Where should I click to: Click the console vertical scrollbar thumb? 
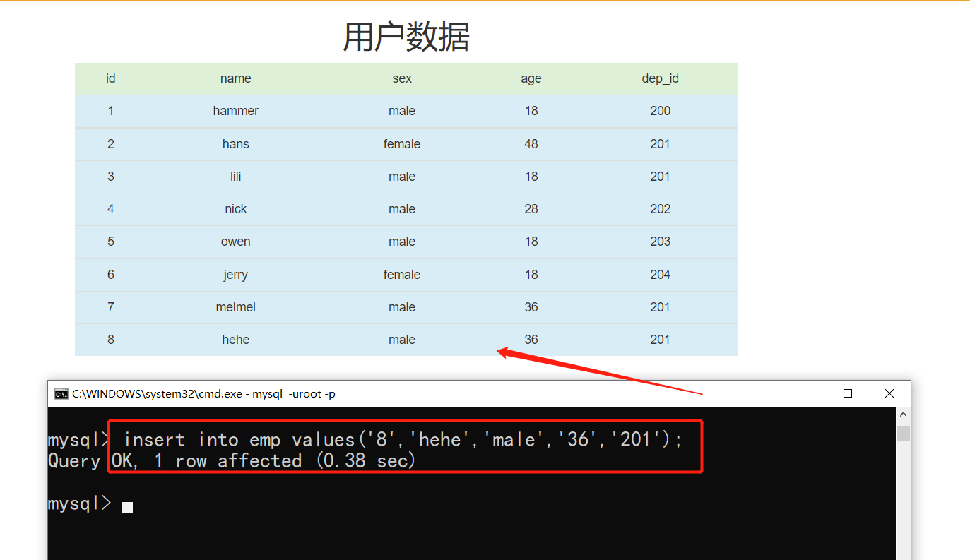coord(903,433)
